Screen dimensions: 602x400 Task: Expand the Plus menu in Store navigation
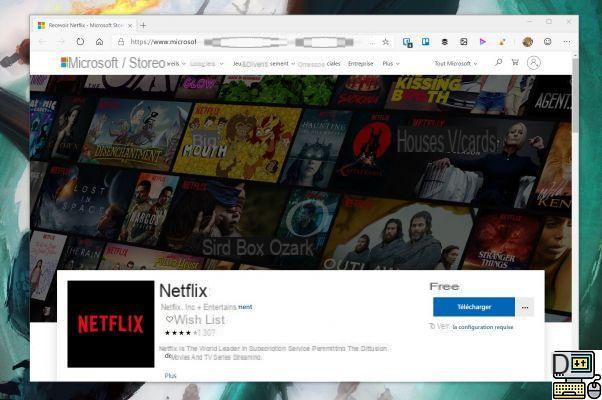pos(391,64)
